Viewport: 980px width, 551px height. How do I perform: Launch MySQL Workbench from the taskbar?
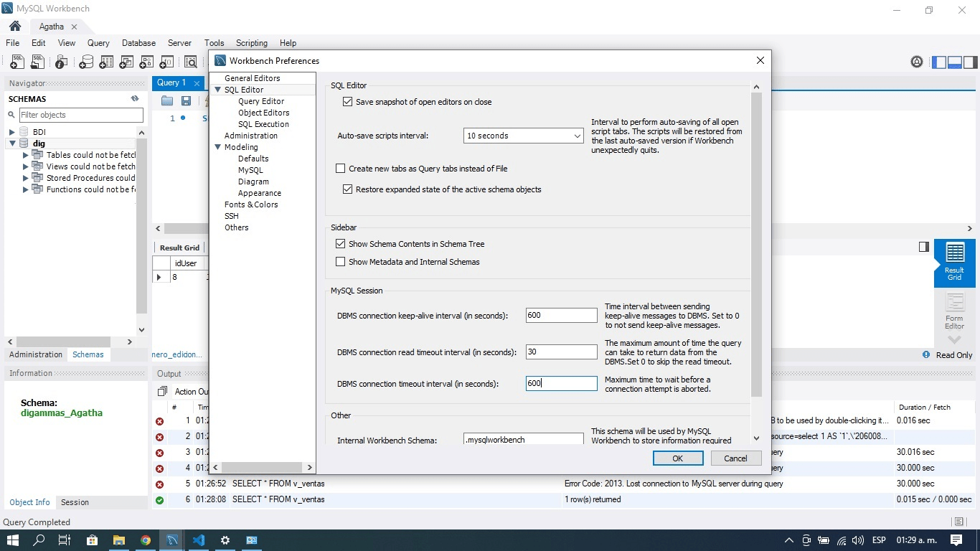(171, 540)
